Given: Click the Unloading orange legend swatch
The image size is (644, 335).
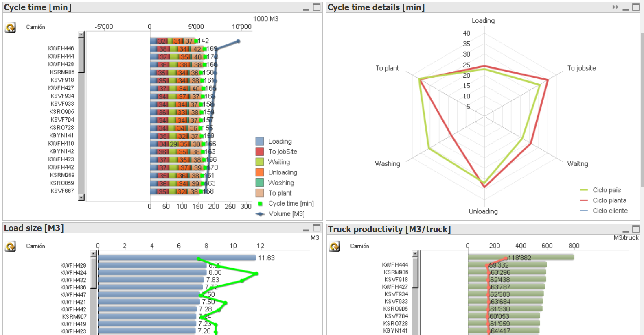Looking at the screenshot, I should 260,172.
